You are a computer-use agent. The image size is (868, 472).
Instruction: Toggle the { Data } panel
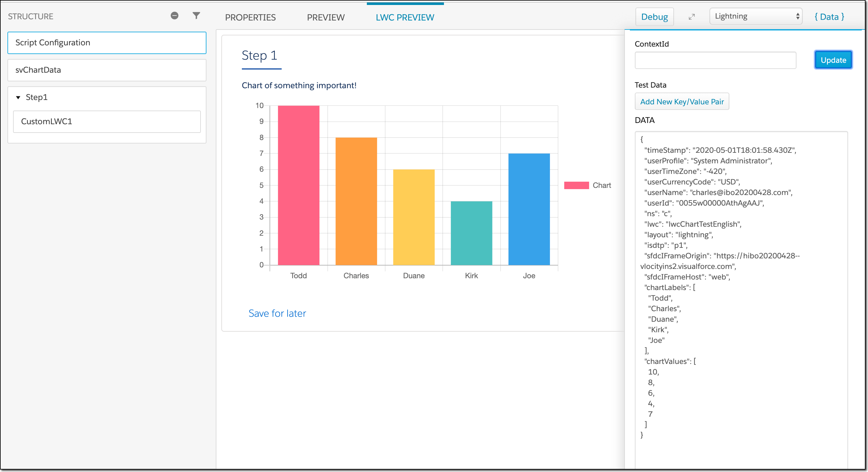[829, 17]
